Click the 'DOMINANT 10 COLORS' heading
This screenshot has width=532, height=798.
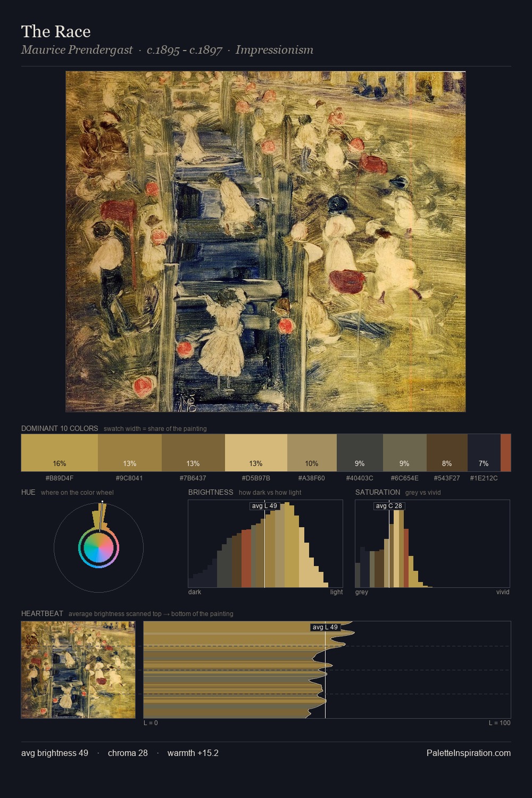click(60, 428)
